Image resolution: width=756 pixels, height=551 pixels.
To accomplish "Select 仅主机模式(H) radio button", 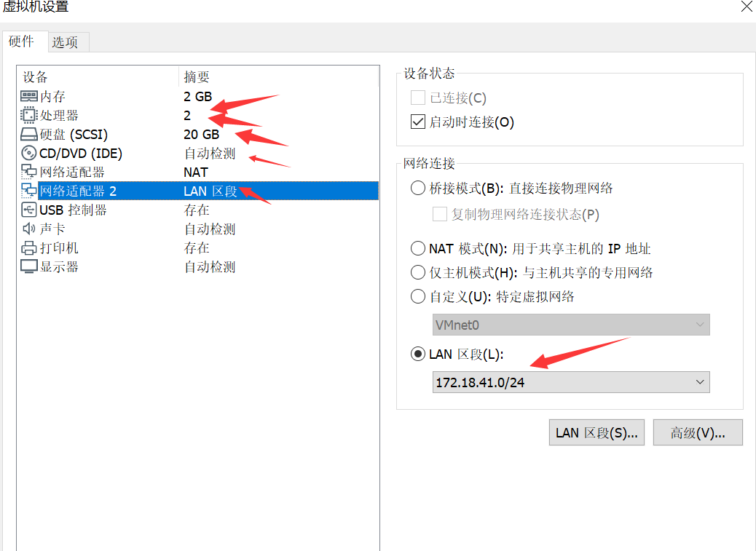I will click(418, 273).
